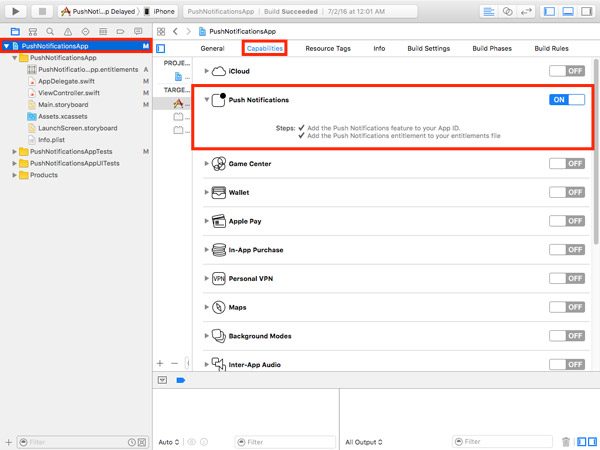Clear console with trash icon

[566, 442]
